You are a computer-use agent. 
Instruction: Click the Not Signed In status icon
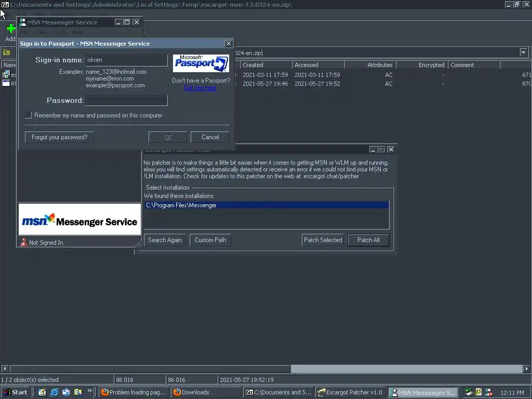point(24,242)
